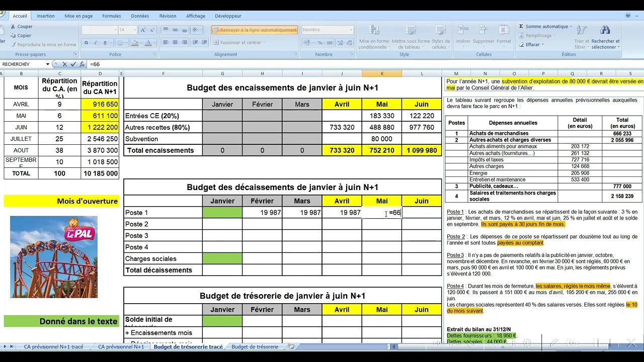Align text to top of cell
The image size is (644, 362).
click(x=166, y=30)
